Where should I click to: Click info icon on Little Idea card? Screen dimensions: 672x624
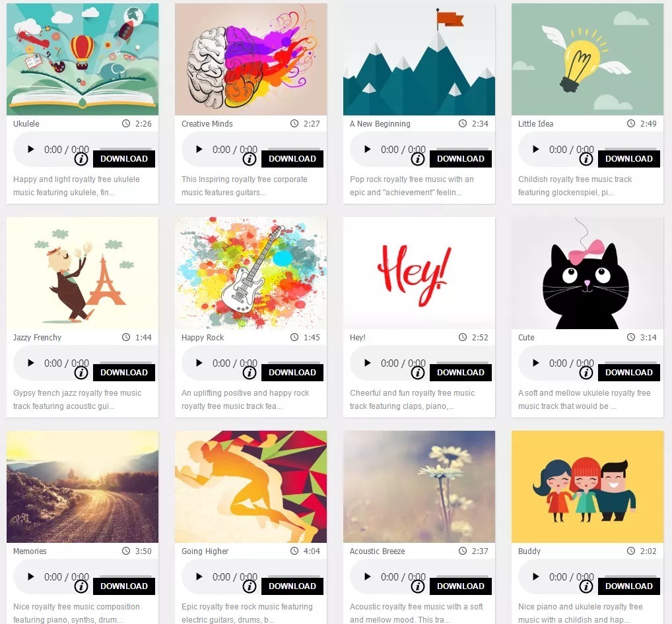tap(586, 160)
